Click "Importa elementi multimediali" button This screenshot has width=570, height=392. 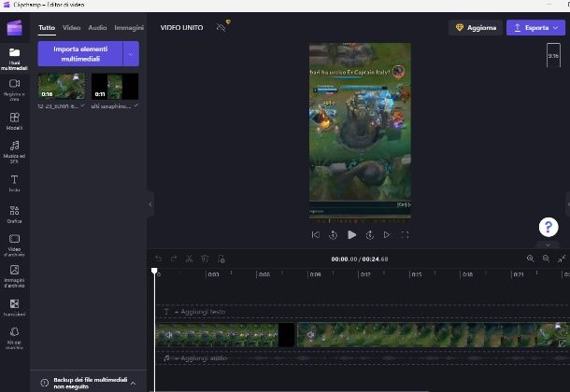point(80,54)
